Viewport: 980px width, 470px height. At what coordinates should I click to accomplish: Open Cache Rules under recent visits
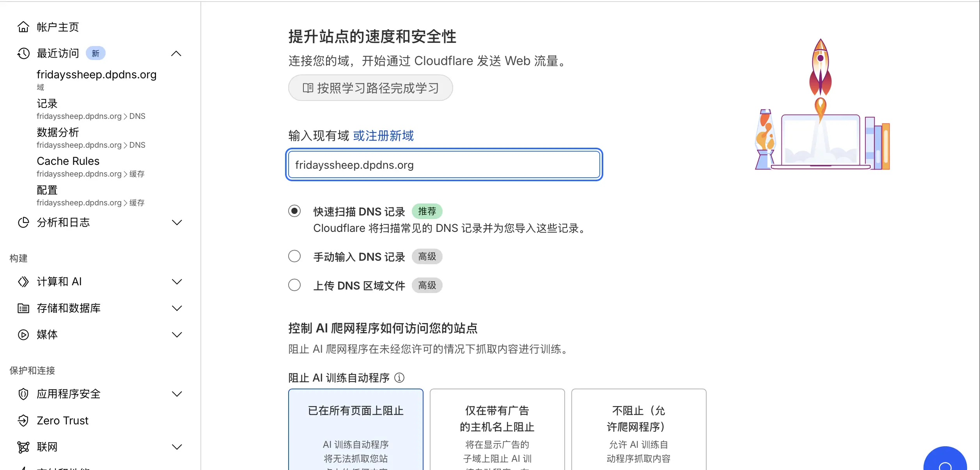(68, 161)
